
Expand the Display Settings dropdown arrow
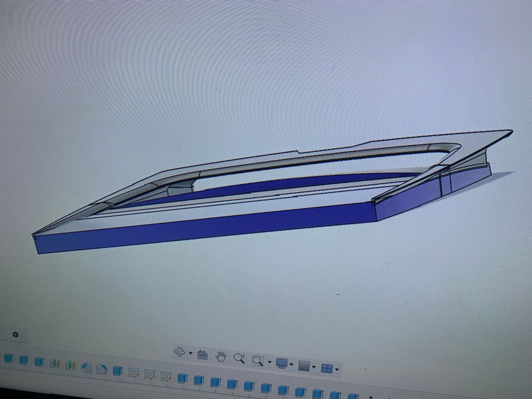click(x=292, y=364)
